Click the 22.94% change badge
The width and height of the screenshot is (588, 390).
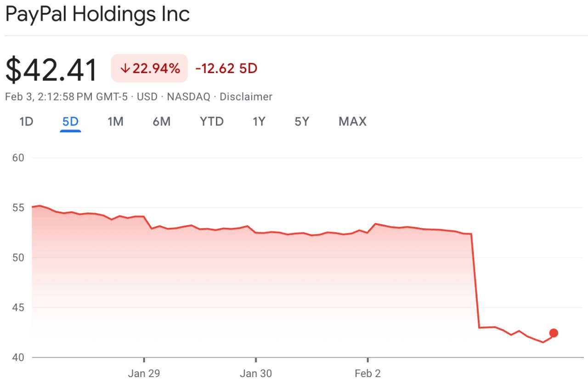coord(149,68)
